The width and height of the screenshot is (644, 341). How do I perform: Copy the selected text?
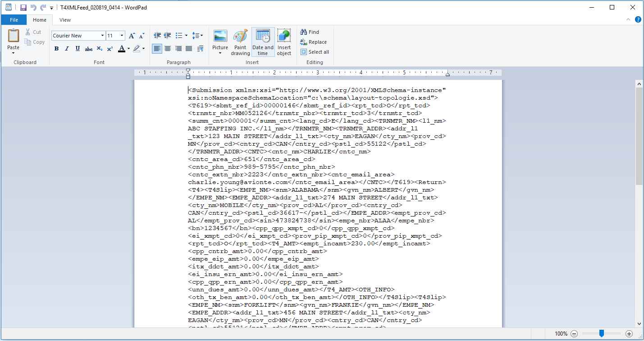35,42
